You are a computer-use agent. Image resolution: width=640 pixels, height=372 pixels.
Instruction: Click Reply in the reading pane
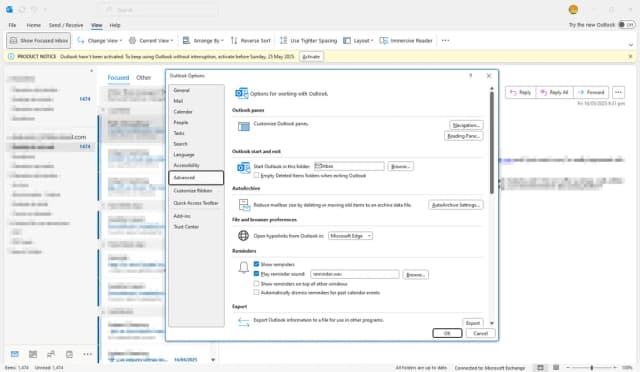tap(520, 92)
